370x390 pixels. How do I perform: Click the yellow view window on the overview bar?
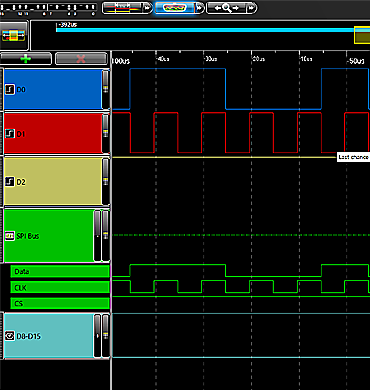tap(362, 35)
